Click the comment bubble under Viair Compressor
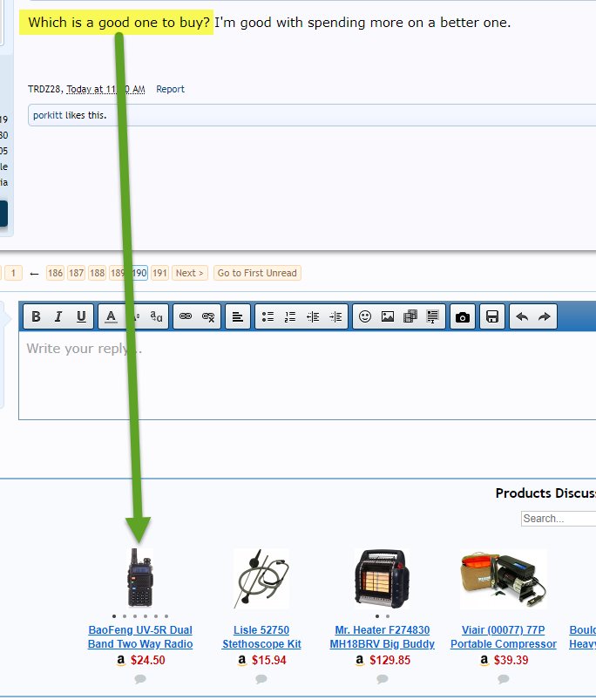 (504, 679)
